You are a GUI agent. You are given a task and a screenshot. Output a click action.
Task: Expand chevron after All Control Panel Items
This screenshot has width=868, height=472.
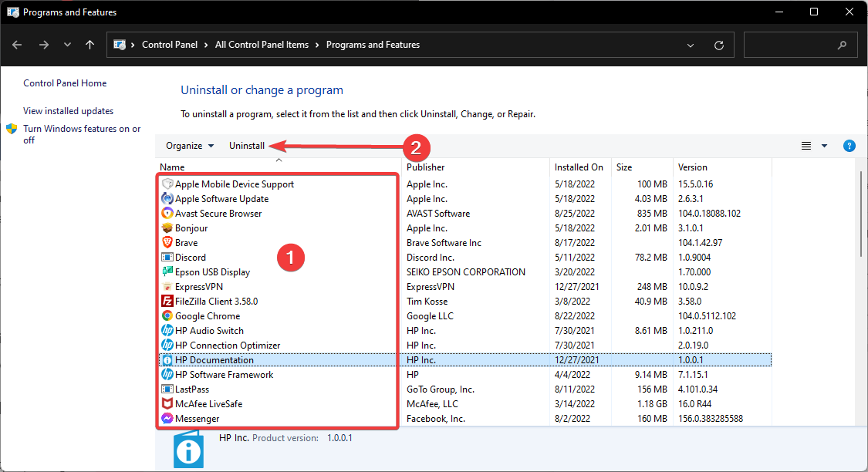point(317,45)
